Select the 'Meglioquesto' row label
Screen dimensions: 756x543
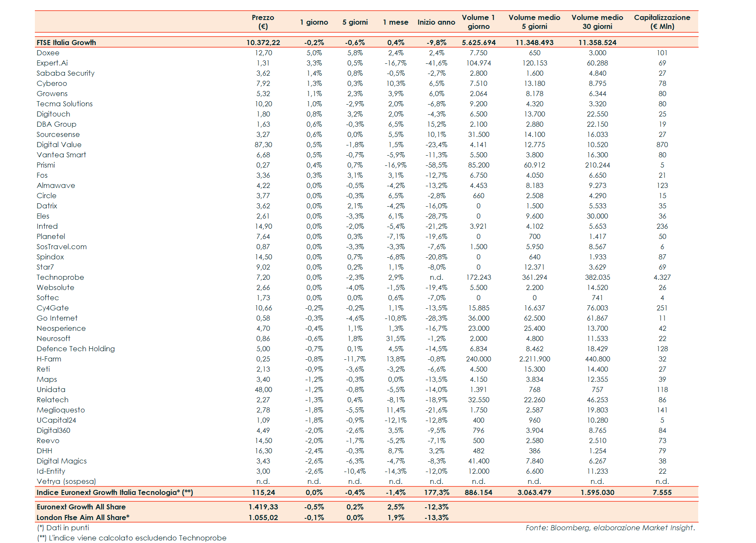pyautogui.click(x=61, y=410)
